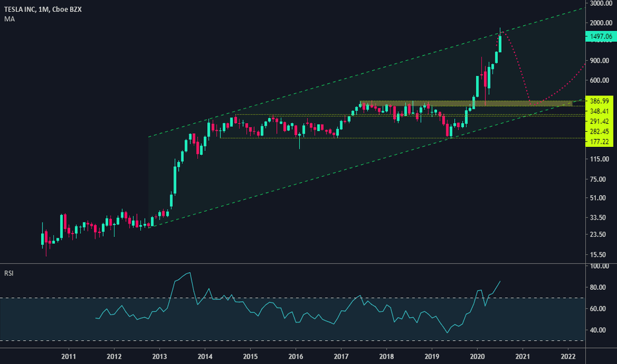Click 2017 on the time axis

341,357
